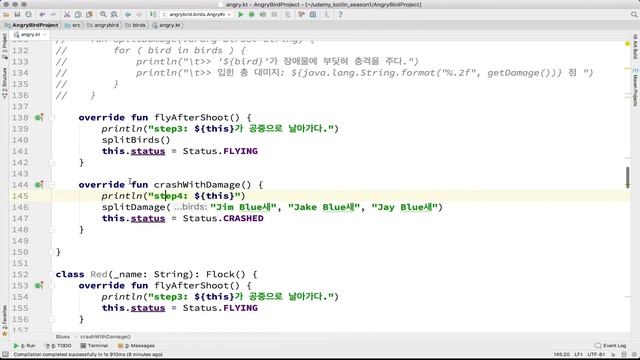Close the angry.kt editor tab
Image resolution: width=640 pixels, height=360 pixels.
pos(44,35)
